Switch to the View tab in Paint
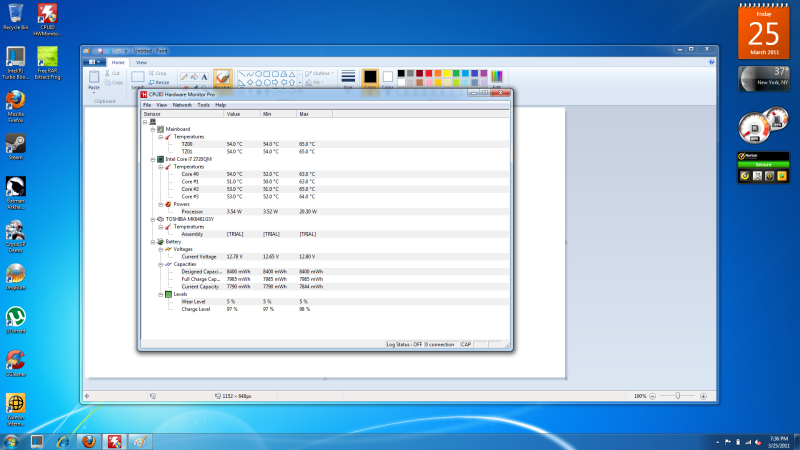 141,62
